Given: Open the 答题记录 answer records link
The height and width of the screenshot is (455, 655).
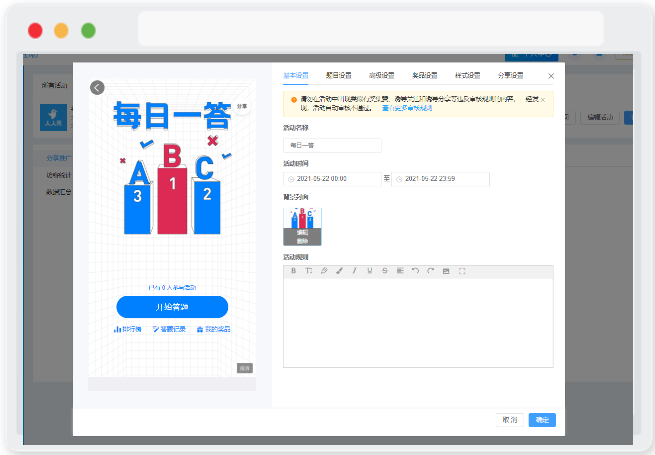Looking at the screenshot, I should [x=169, y=329].
